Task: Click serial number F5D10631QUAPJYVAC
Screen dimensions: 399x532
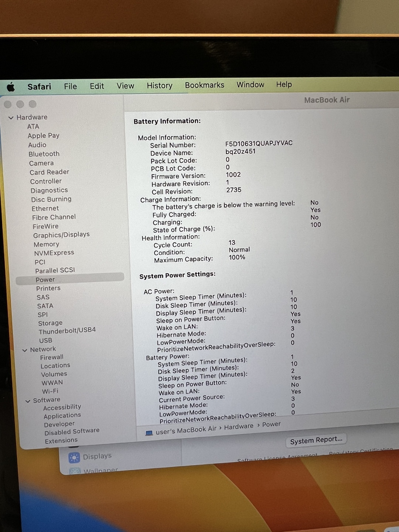Action: pos(259,143)
